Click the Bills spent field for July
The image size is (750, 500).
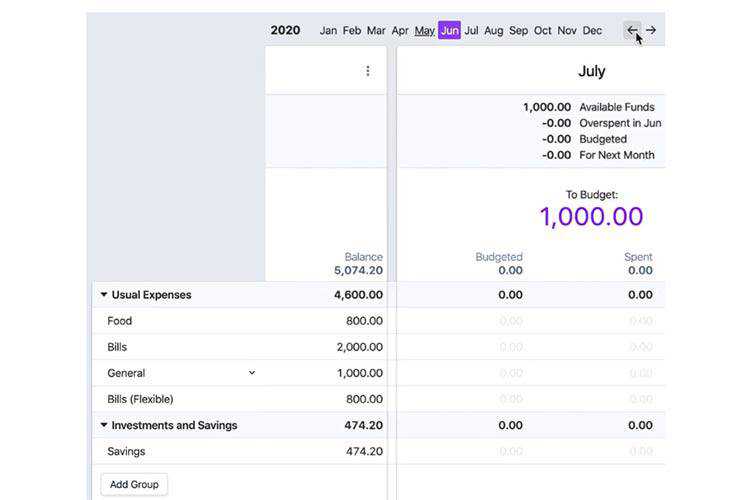coord(640,347)
